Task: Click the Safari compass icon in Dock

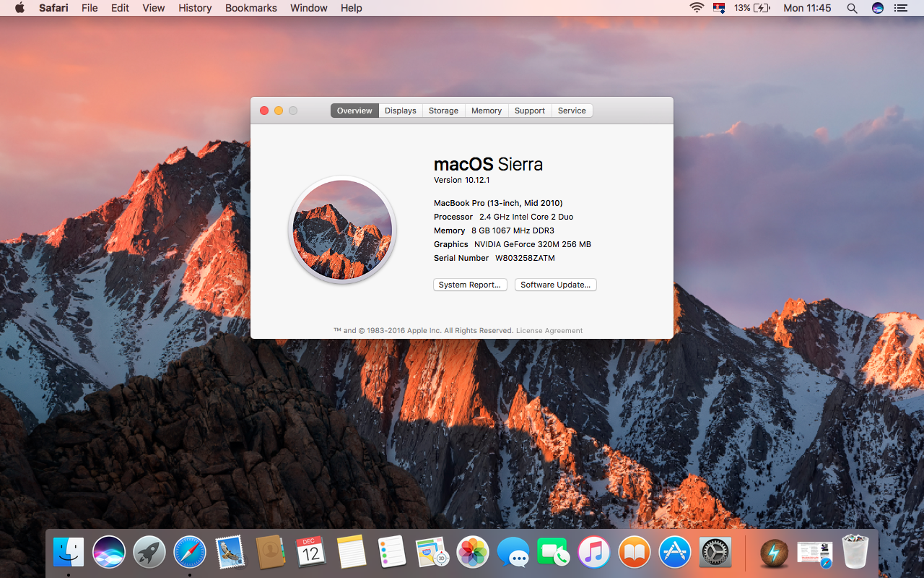Action: point(190,553)
